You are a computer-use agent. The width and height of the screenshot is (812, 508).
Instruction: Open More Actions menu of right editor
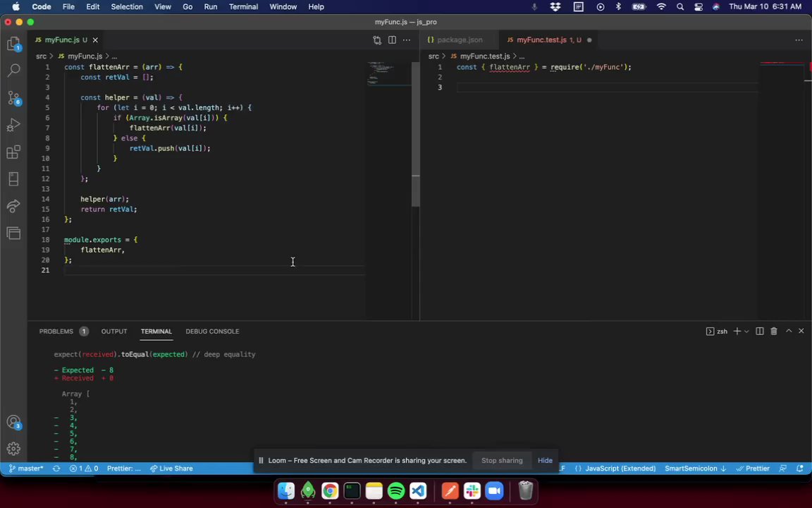pos(799,40)
